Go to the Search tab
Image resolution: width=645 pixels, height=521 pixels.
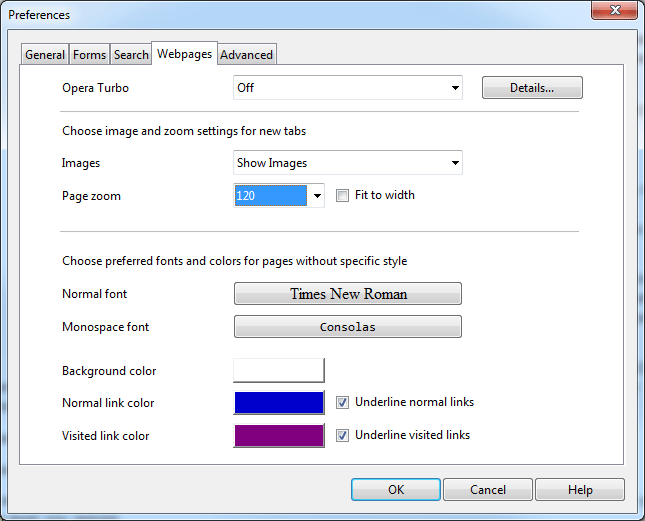coord(131,54)
